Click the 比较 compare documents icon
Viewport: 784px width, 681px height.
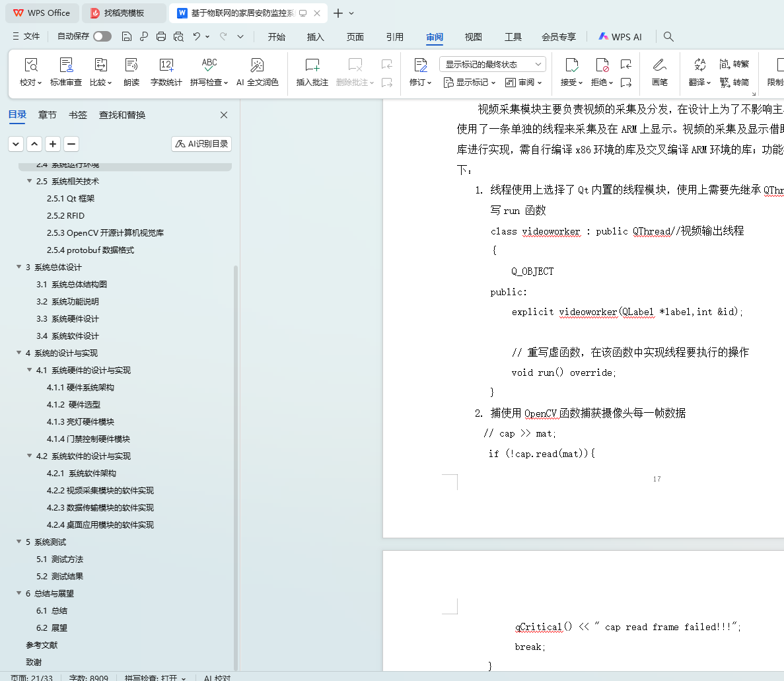coord(100,65)
